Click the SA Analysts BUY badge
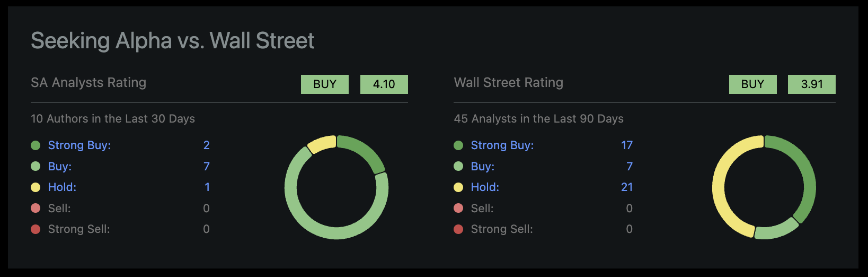The image size is (868, 277). (x=325, y=84)
